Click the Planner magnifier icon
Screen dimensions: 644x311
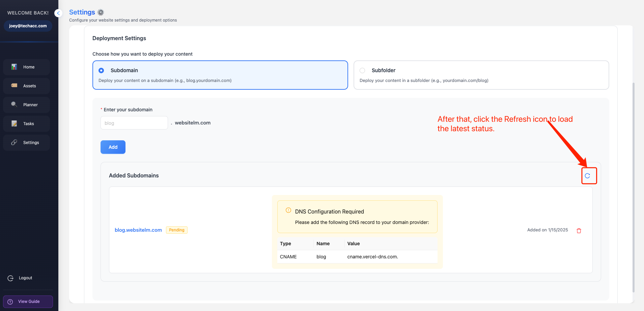(x=14, y=105)
